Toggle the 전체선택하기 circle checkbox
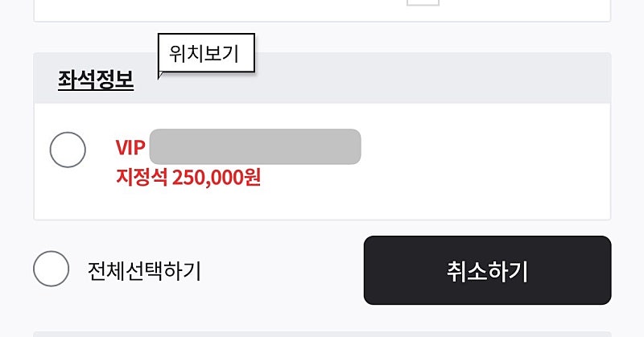The width and height of the screenshot is (644, 337). 51,269
